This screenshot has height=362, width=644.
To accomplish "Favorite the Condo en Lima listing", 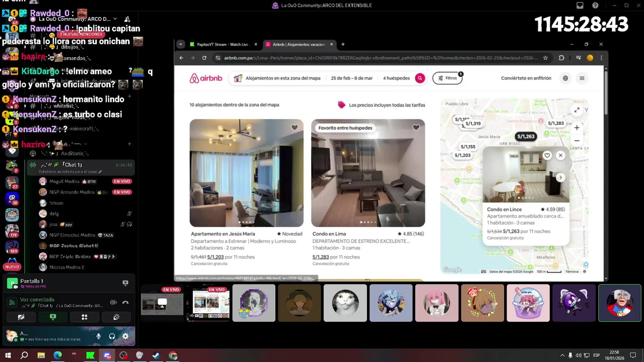I will pos(416,128).
